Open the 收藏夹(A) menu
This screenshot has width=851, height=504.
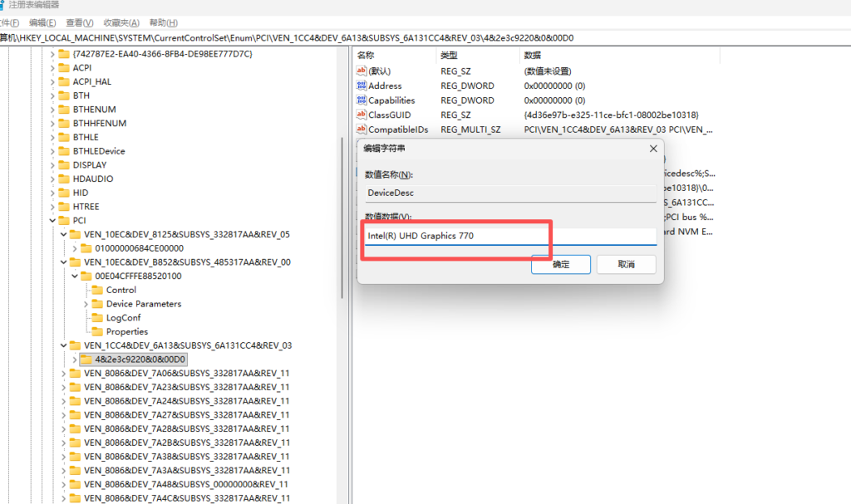click(121, 22)
